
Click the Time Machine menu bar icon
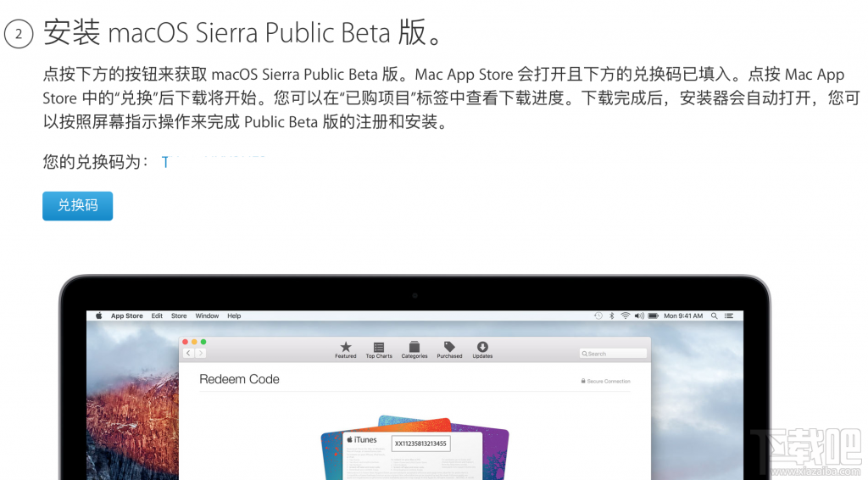(598, 315)
